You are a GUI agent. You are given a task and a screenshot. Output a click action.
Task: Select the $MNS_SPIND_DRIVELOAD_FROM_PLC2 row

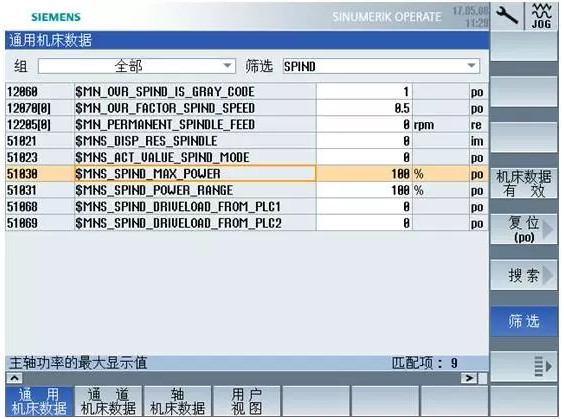coord(246,223)
